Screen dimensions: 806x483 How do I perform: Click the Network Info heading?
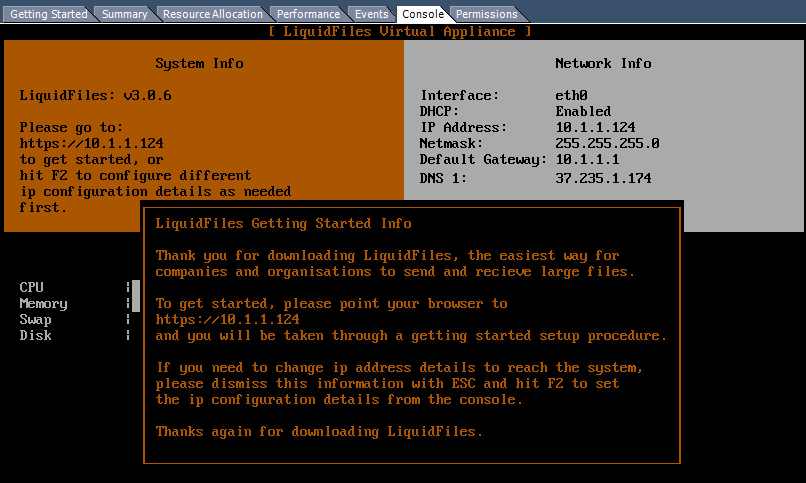pyautogui.click(x=603, y=63)
